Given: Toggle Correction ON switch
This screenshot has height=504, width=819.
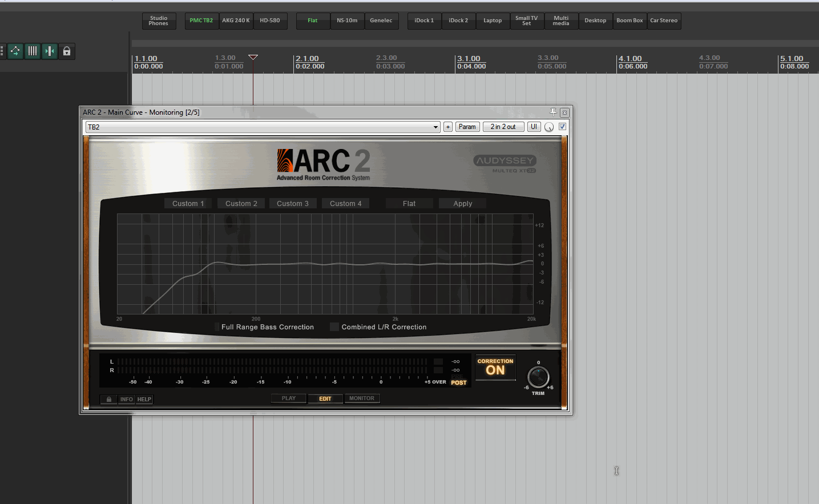Looking at the screenshot, I should click(x=495, y=368).
